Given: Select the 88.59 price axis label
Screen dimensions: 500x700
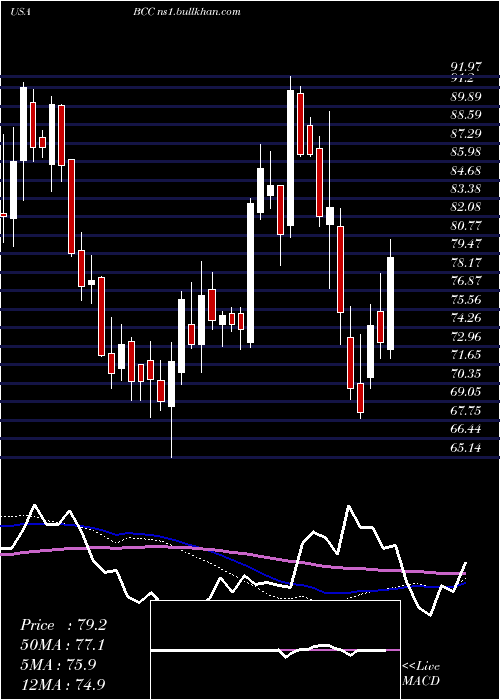Looking at the screenshot, I should pos(466,115).
